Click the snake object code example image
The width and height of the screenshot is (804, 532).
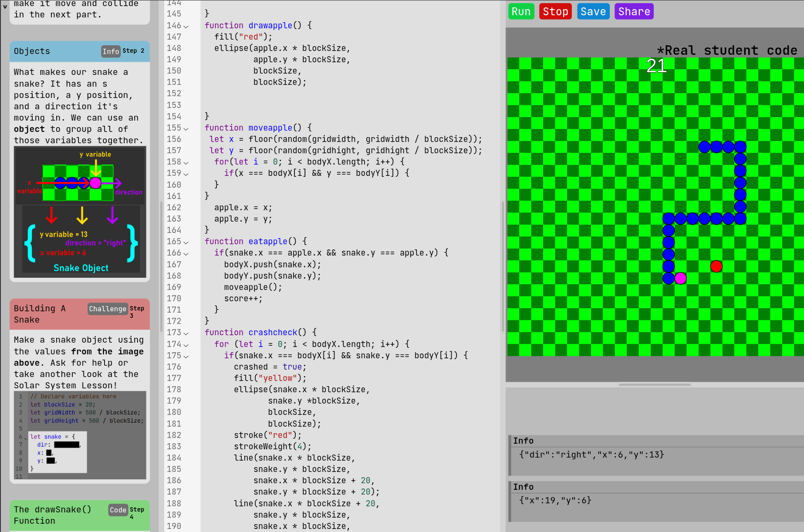click(x=80, y=435)
